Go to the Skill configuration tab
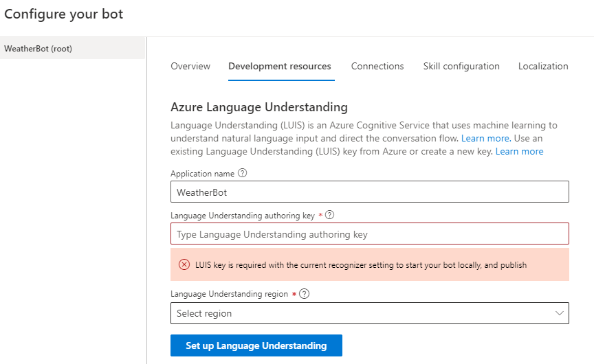 461,67
